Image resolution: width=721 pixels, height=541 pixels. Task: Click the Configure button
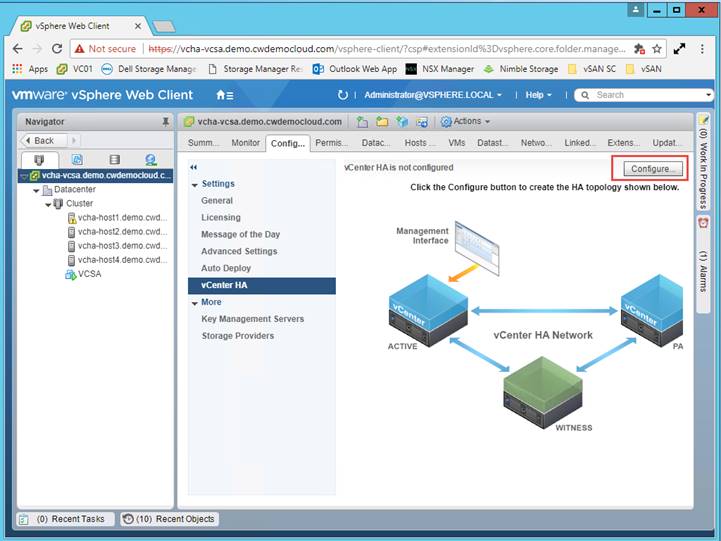pyautogui.click(x=652, y=169)
